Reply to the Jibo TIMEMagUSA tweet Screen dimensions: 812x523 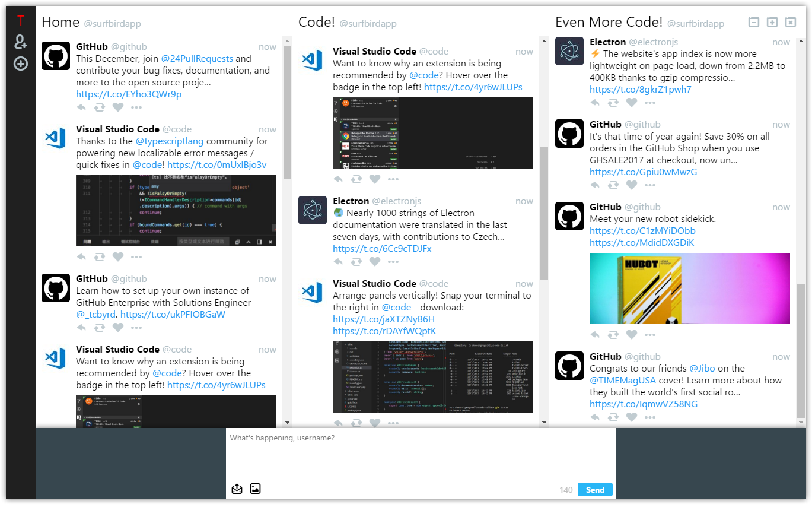pyautogui.click(x=595, y=417)
